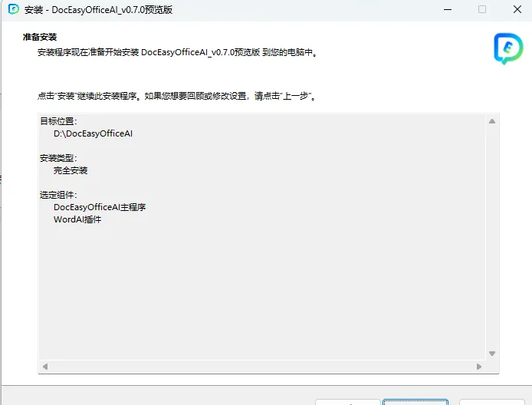
Task: Click the scroll up arrow in summary box
Action: click(x=492, y=121)
